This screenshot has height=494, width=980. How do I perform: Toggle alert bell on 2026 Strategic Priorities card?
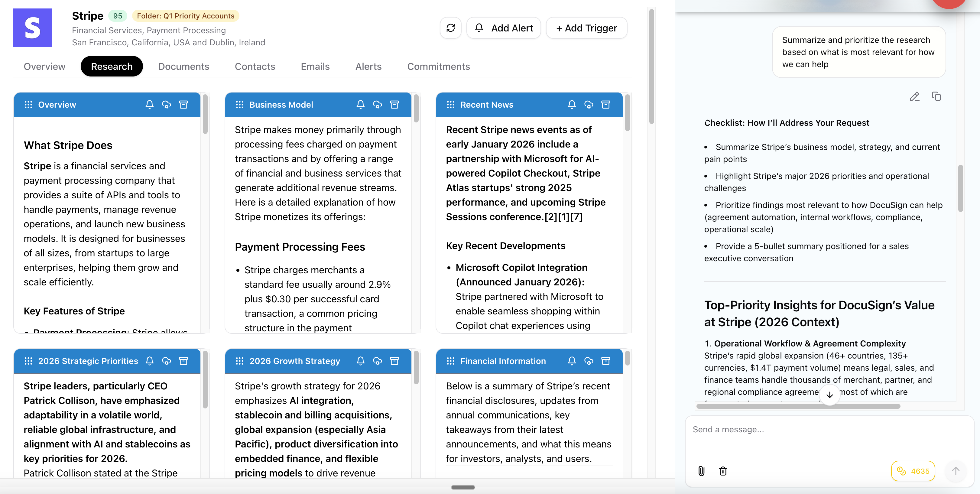(x=150, y=361)
